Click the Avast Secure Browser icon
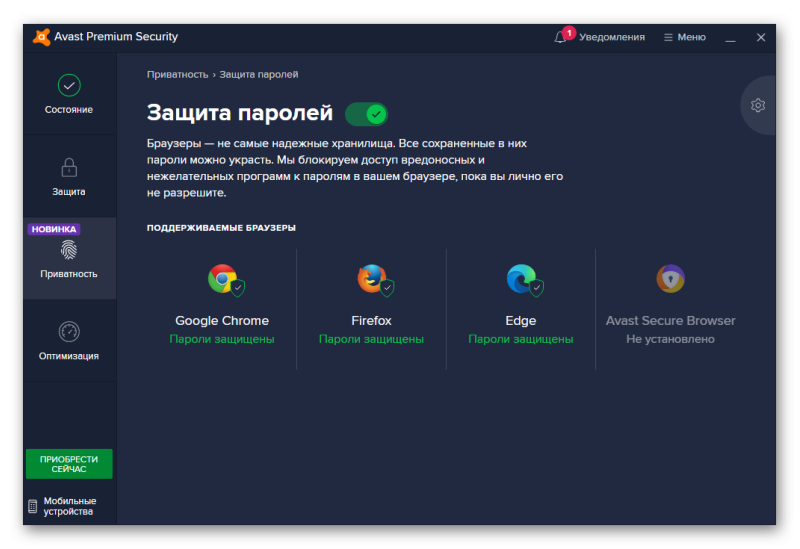800x549 pixels. coord(670,279)
